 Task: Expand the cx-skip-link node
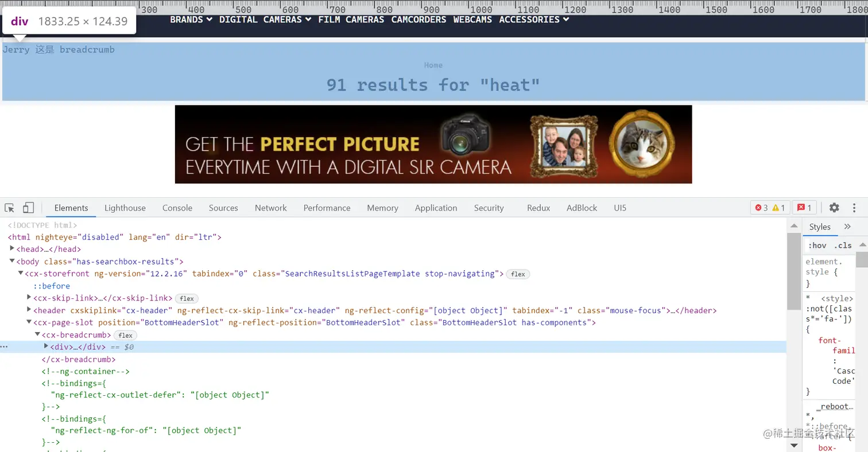pyautogui.click(x=29, y=297)
